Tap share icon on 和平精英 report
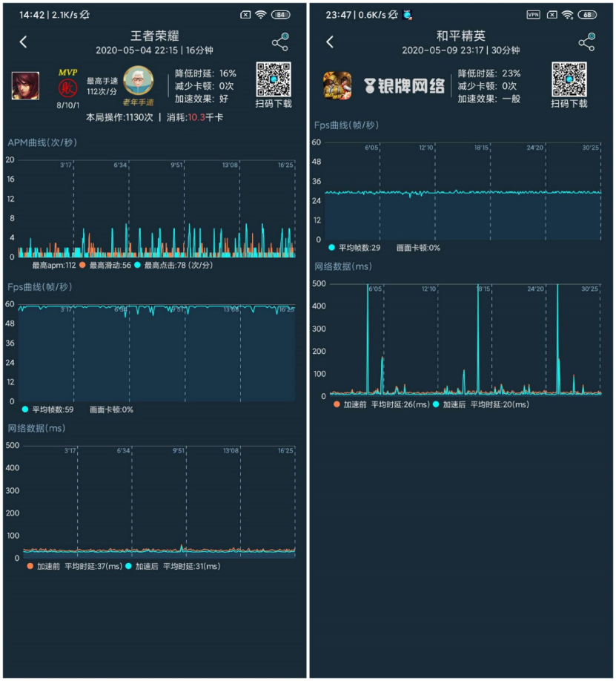The height and width of the screenshot is (681, 616). pos(586,42)
